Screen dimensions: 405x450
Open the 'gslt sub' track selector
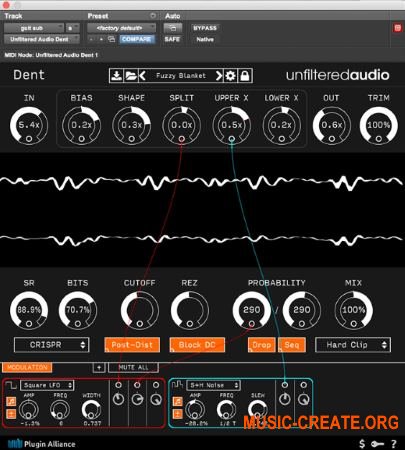(x=34, y=28)
